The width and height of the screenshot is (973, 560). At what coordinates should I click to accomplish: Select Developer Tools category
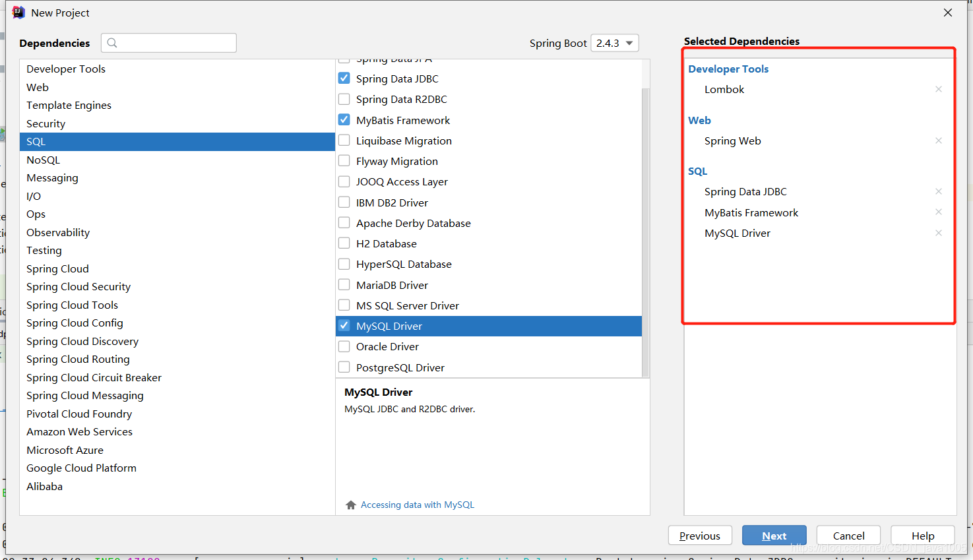point(177,69)
